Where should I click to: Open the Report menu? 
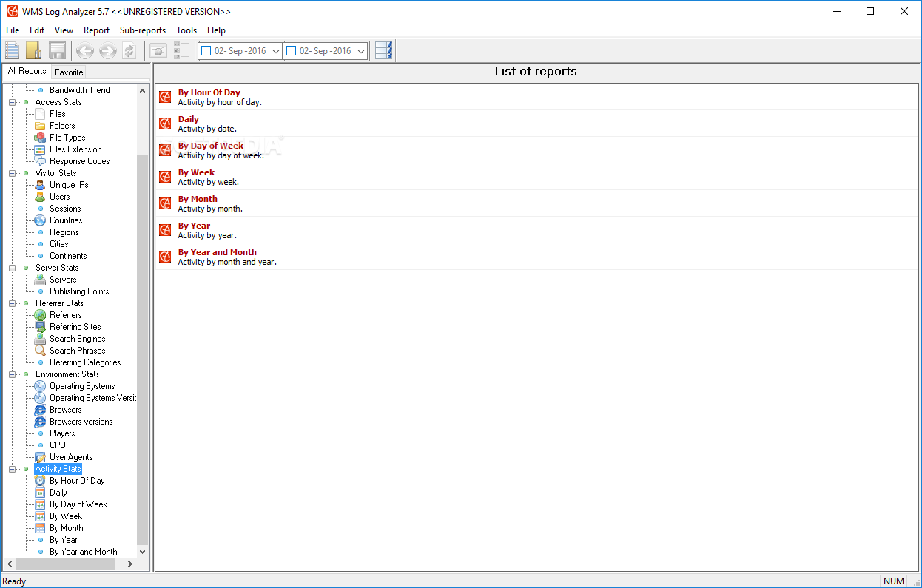[96, 30]
